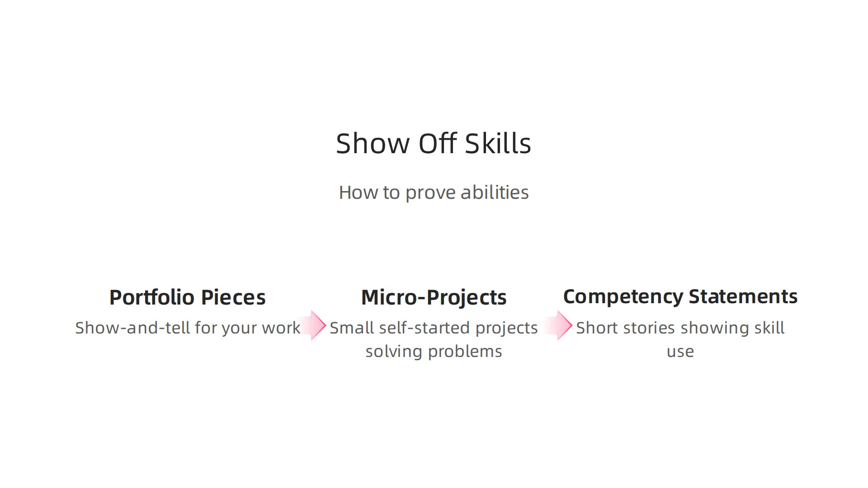
Task: Click the word Portfolio in first heading
Action: 152,297
